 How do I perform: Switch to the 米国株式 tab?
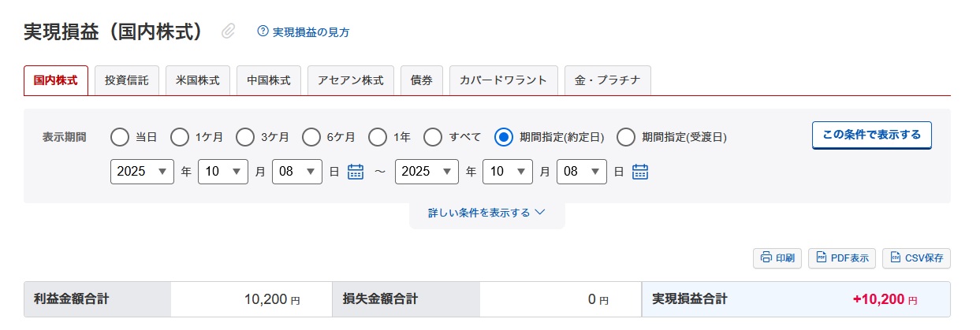click(198, 80)
